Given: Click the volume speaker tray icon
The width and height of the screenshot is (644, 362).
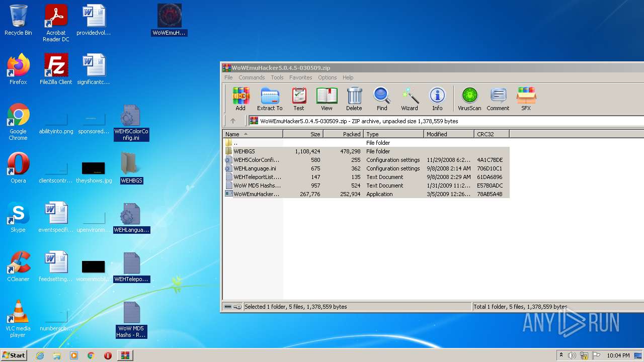Looking at the screenshot, I should pyautogui.click(x=572, y=355).
